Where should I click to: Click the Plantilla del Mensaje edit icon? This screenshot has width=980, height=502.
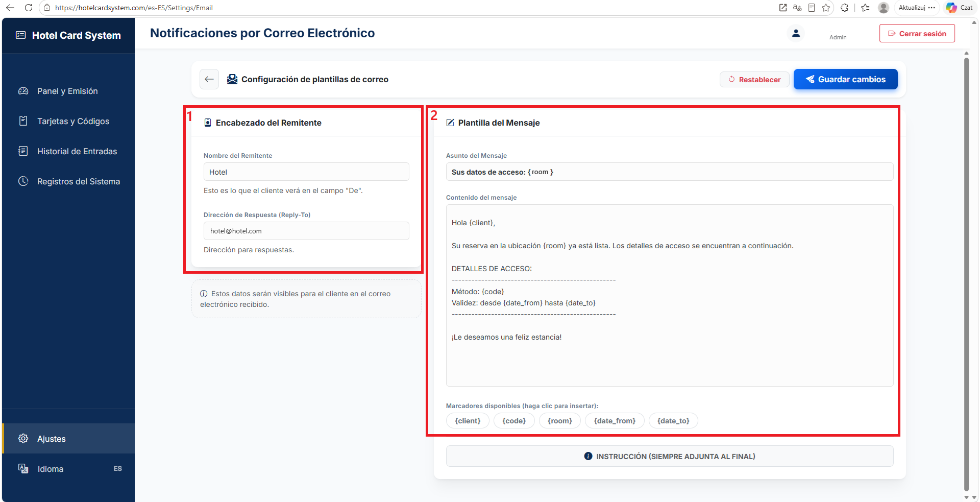coord(450,123)
